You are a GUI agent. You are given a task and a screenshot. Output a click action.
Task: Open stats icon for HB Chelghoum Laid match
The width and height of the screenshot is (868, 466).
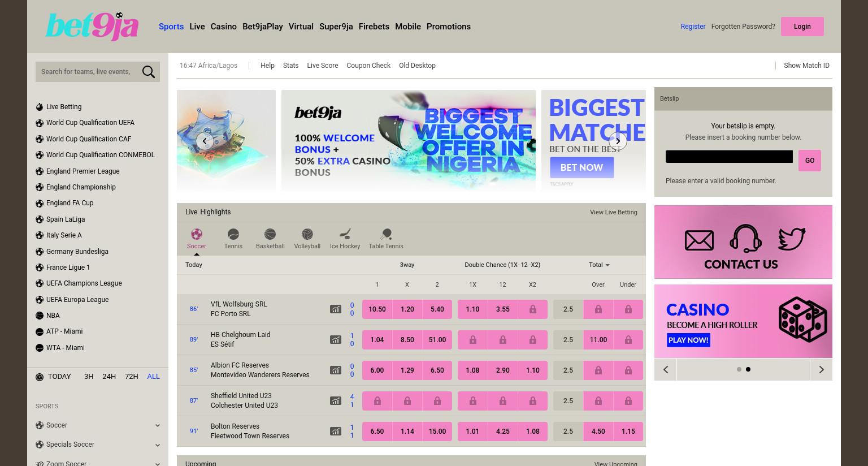(336, 340)
